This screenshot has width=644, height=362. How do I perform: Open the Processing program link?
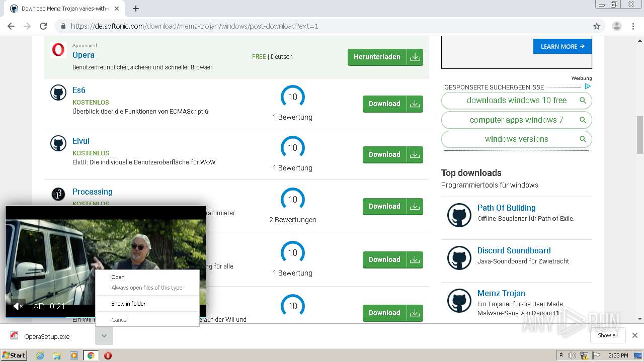tap(93, 192)
